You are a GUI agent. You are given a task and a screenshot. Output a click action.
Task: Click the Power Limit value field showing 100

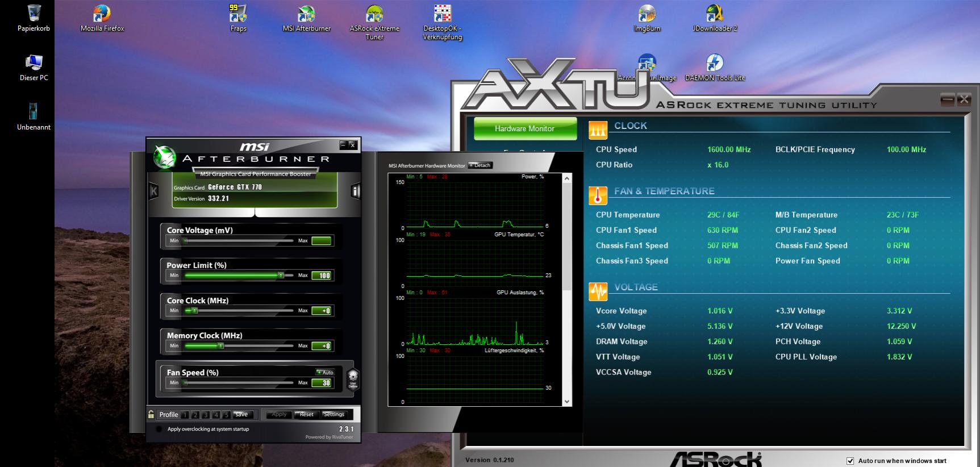(322, 276)
